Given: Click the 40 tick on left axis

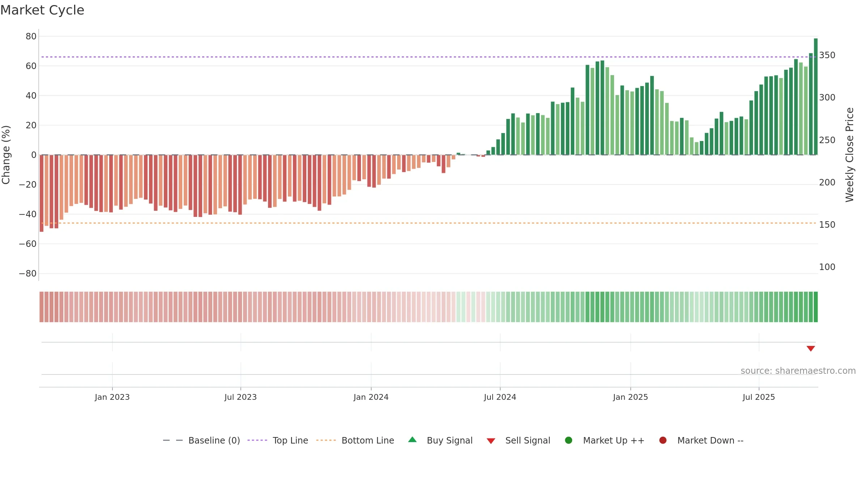Looking at the screenshot, I should (31, 96).
